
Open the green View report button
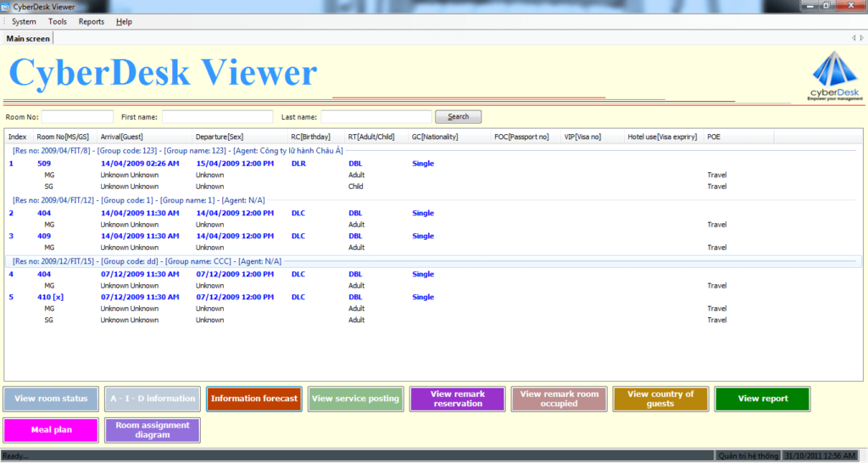[762, 399]
